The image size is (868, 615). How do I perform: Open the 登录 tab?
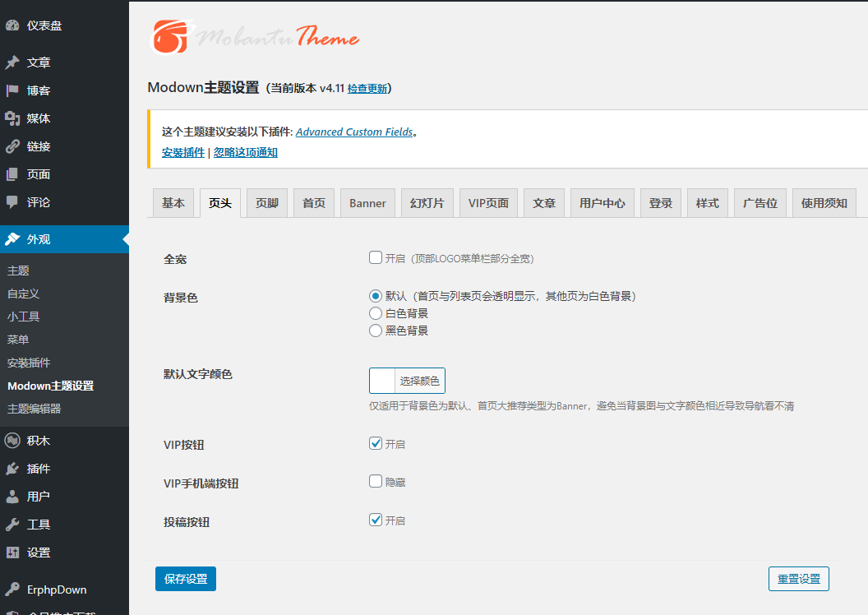[x=660, y=203]
